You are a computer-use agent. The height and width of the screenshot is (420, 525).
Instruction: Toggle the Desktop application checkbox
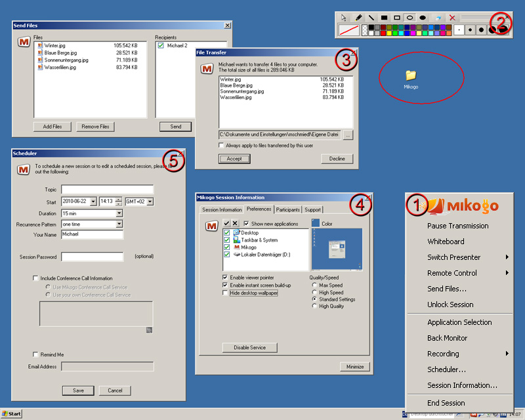point(226,232)
